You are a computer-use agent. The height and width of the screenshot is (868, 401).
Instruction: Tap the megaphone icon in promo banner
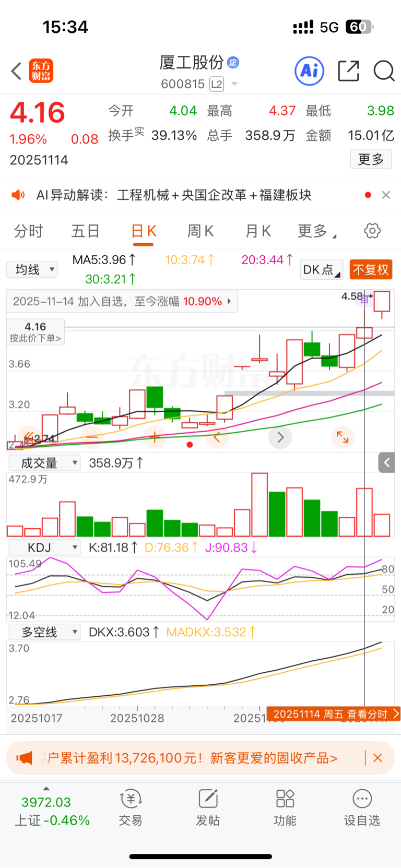pyautogui.click(x=24, y=758)
